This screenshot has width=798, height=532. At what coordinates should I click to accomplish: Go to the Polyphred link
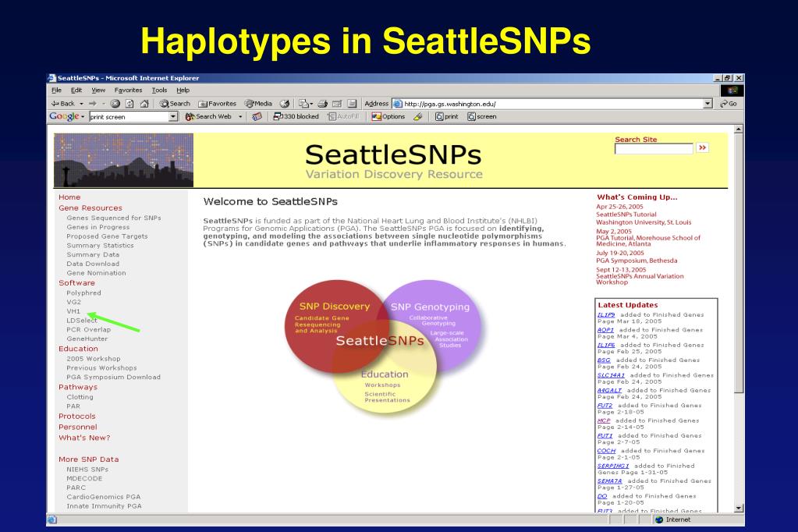pyautogui.click(x=84, y=293)
